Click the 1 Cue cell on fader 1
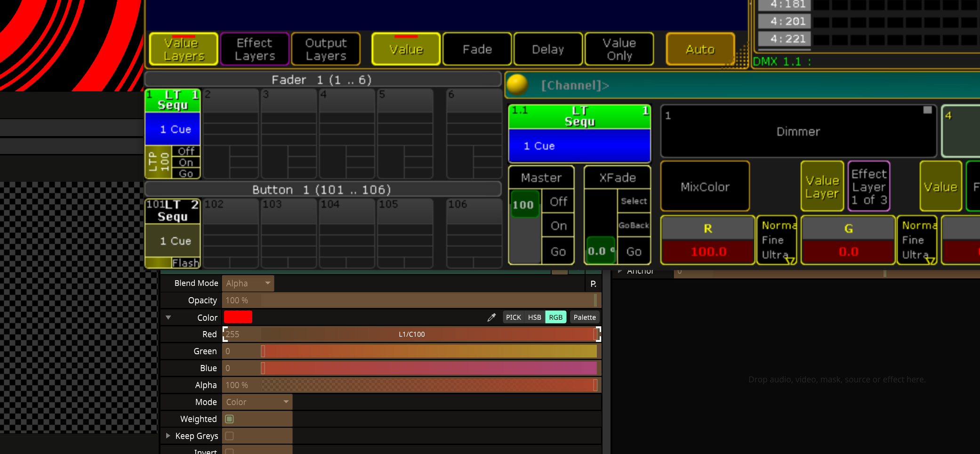 coord(173,129)
